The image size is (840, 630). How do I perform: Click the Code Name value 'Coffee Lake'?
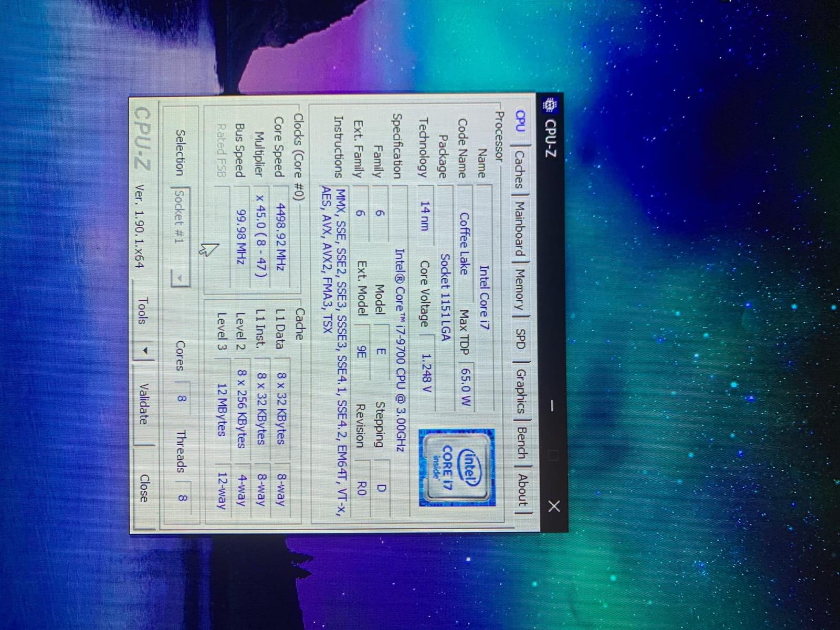tap(464, 244)
